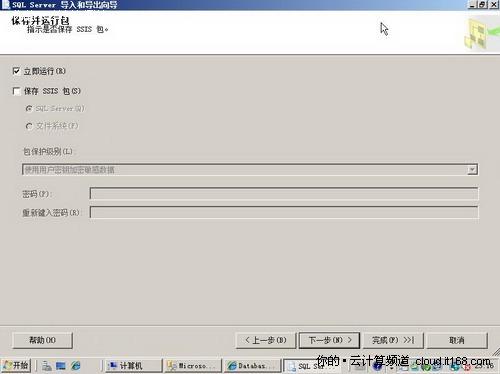Viewport: 500px width, 374px height.
Task: Switch to the Microso... taskbar window
Action: point(193,366)
